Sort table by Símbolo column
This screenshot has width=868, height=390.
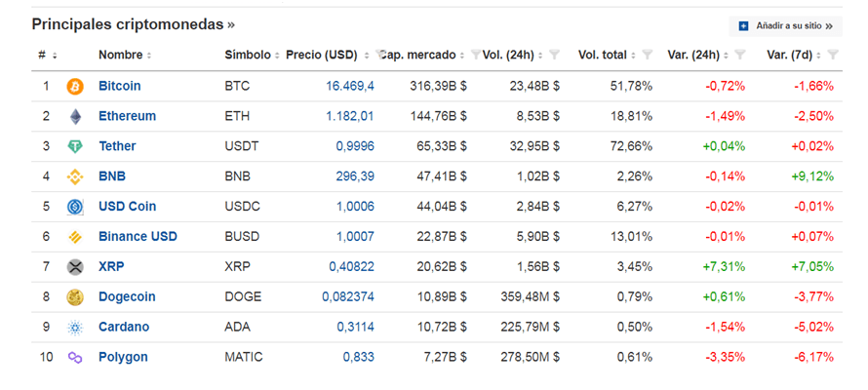[x=252, y=55]
